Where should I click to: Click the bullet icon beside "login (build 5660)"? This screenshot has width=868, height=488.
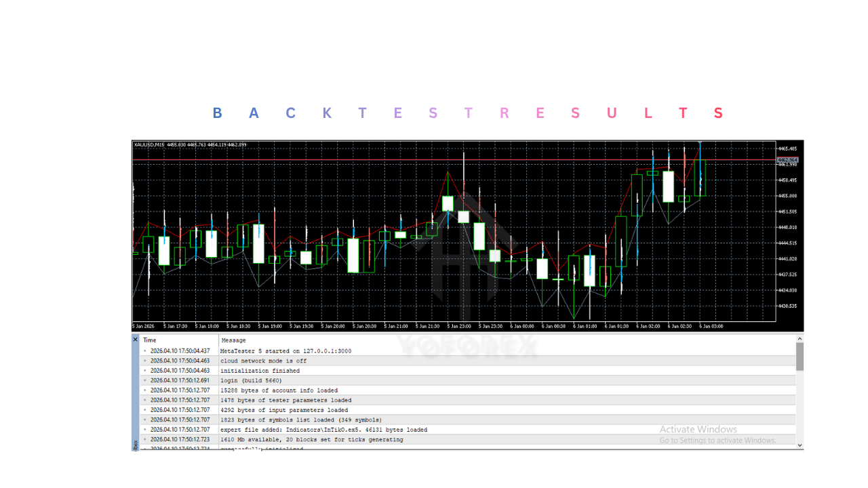(x=144, y=380)
